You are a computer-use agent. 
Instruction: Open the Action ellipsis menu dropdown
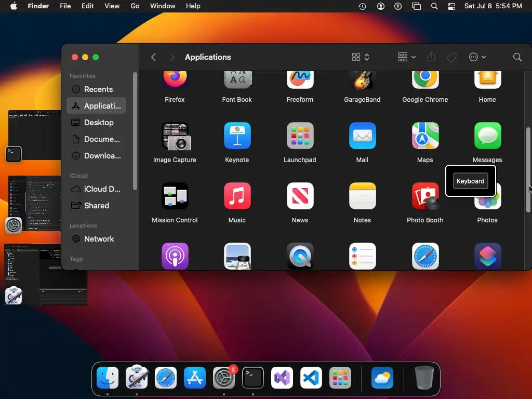click(477, 57)
